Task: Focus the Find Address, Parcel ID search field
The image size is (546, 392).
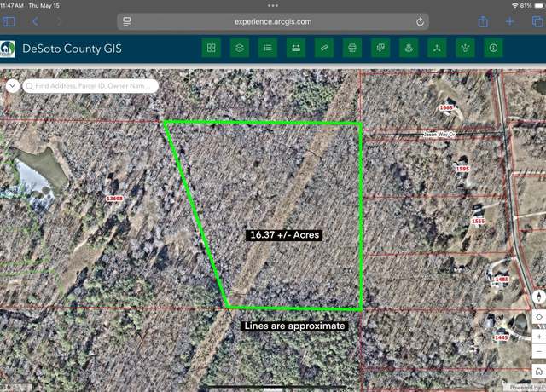Action: coord(90,86)
